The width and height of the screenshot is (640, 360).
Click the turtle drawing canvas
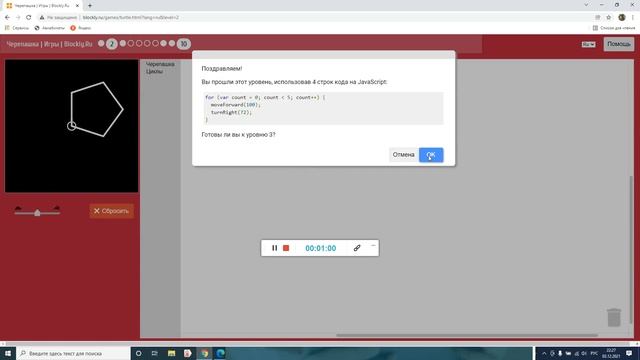coord(71,126)
